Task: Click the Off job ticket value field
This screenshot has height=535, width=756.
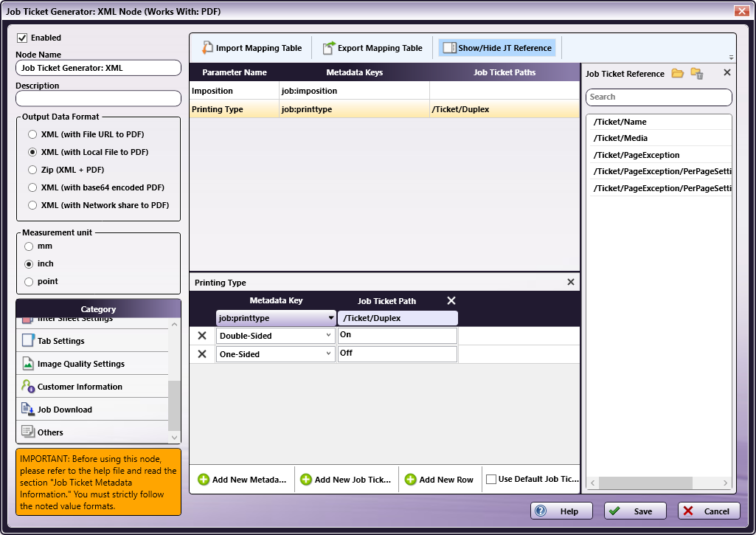Action: pyautogui.click(x=398, y=353)
